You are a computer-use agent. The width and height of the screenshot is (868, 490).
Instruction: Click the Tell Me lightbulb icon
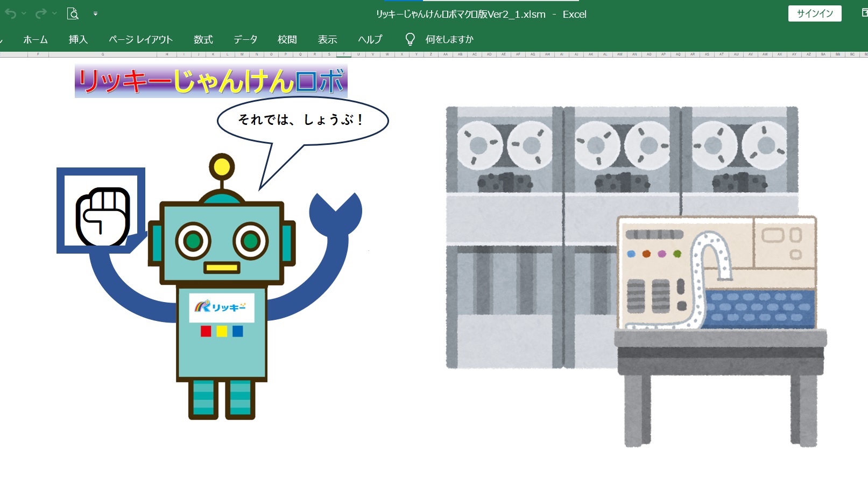point(410,39)
